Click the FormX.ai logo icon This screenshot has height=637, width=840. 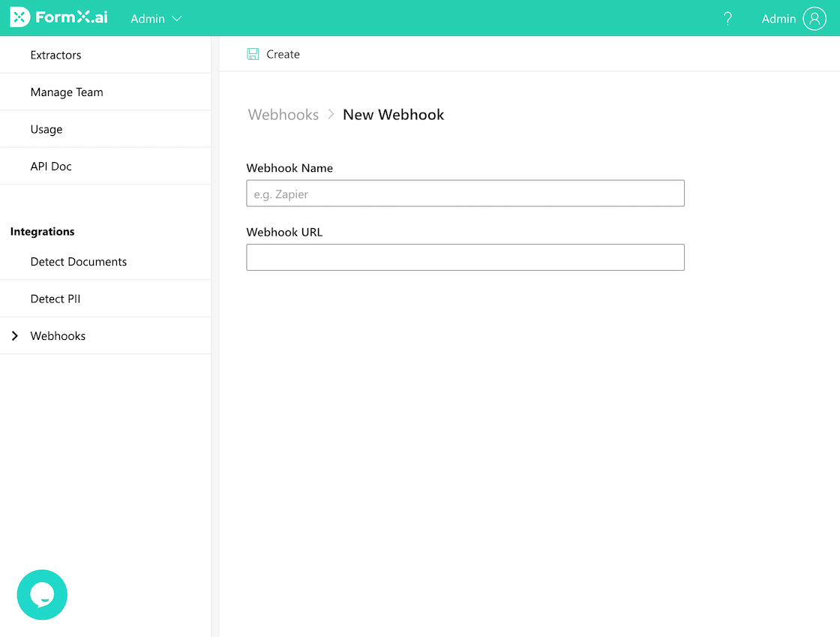point(20,18)
